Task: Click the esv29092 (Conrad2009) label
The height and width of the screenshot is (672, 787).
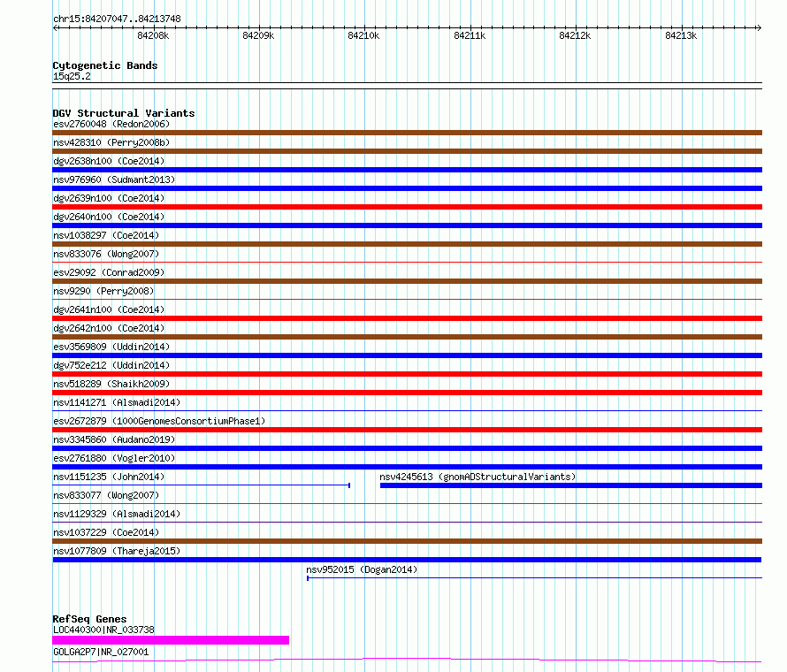Action: pos(109,272)
